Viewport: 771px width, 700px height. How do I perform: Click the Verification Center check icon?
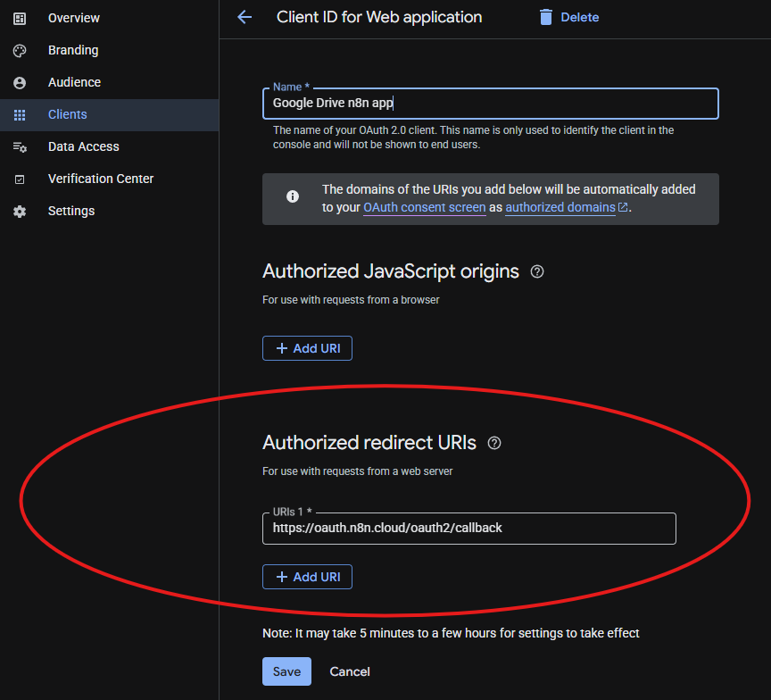coord(20,179)
